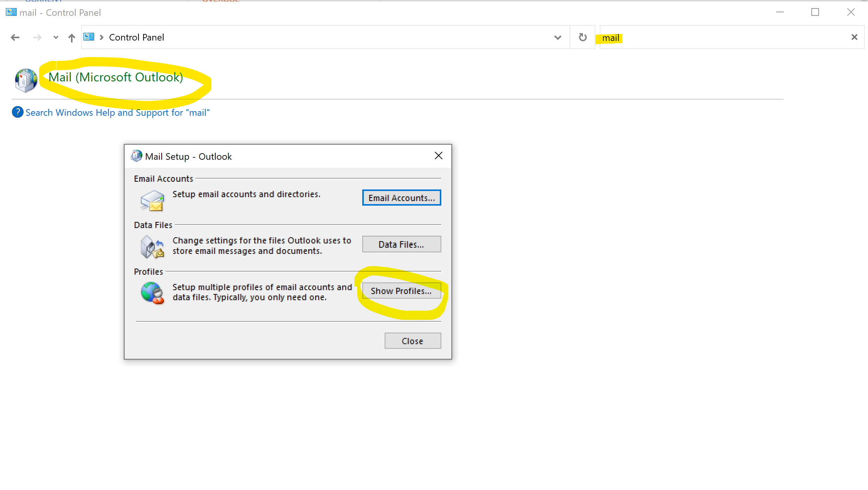Go up one level with Up arrow

72,37
